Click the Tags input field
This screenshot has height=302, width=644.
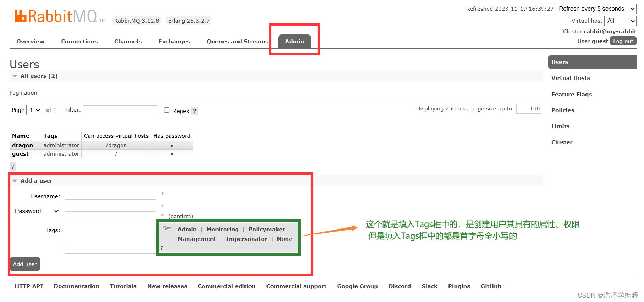pyautogui.click(x=111, y=249)
